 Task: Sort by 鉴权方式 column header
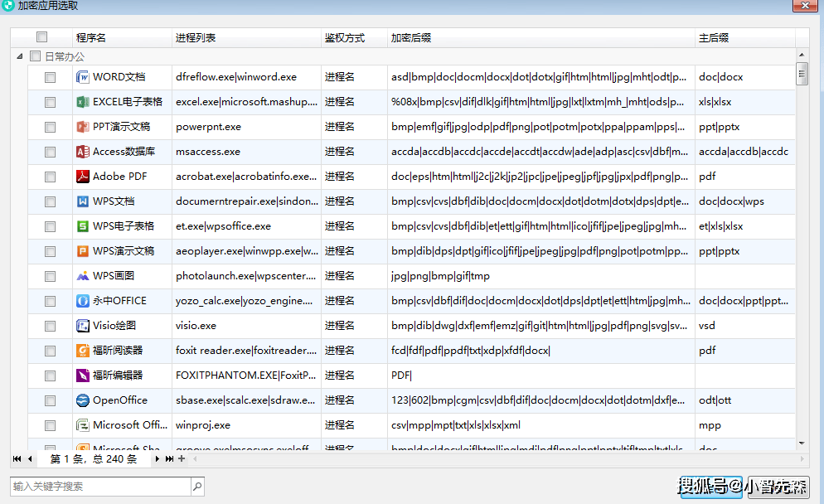coord(354,38)
